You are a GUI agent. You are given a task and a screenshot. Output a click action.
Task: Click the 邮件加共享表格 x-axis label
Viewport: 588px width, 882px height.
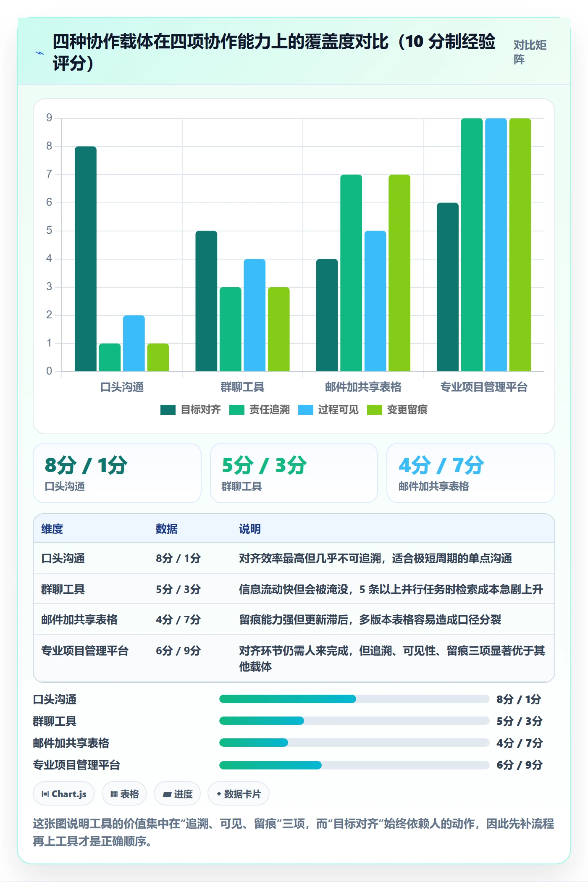click(x=363, y=387)
